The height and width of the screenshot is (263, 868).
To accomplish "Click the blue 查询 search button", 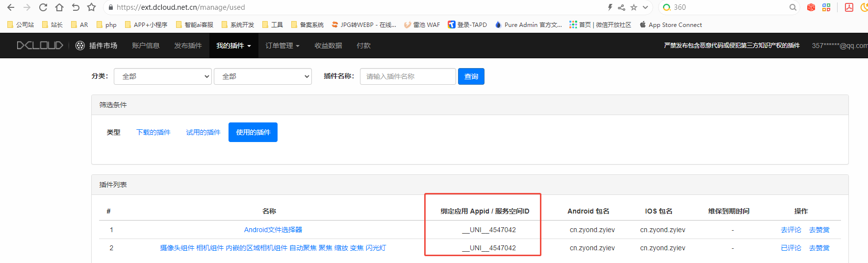I will point(471,76).
